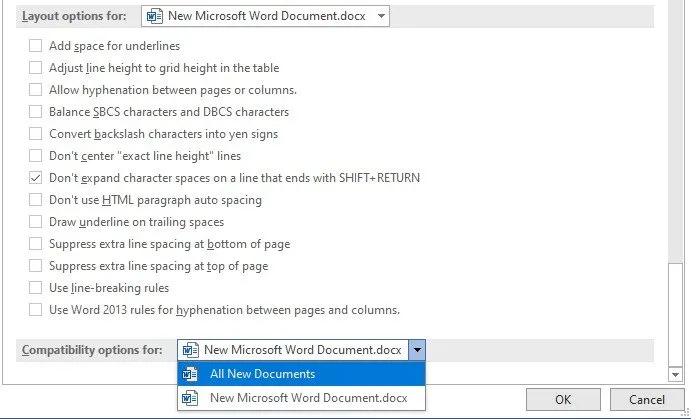The width and height of the screenshot is (691, 419).
Task: Click Word icon in Compatibility options combo box
Action: pos(190,350)
